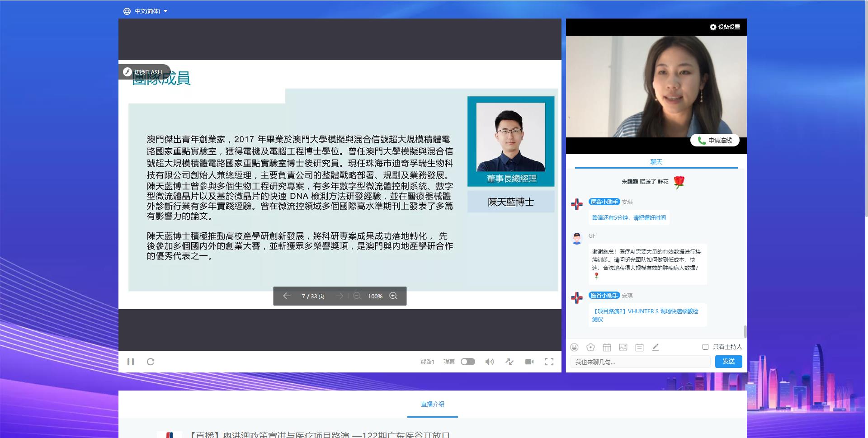Open the 线路1 line selector
This screenshot has width=868, height=438.
pos(427,362)
